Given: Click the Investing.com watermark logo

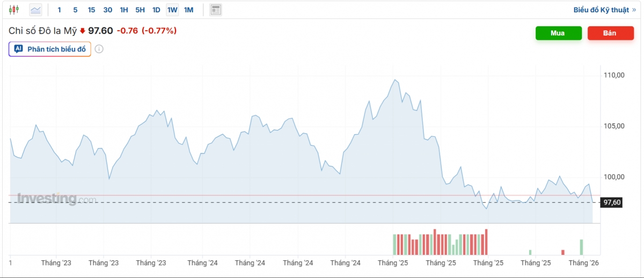Looking at the screenshot, I should 56,199.
